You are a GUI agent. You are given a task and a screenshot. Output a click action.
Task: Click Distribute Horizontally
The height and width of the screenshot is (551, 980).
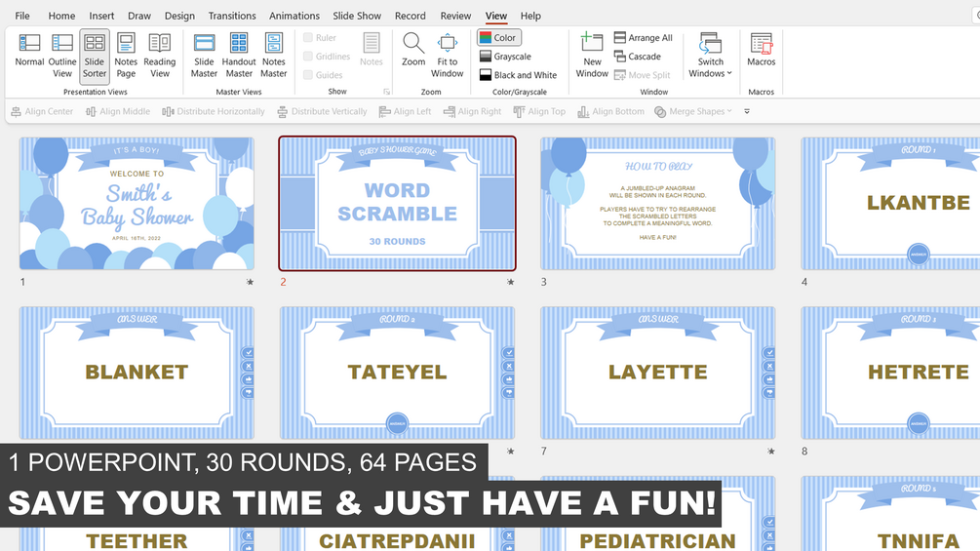214,111
